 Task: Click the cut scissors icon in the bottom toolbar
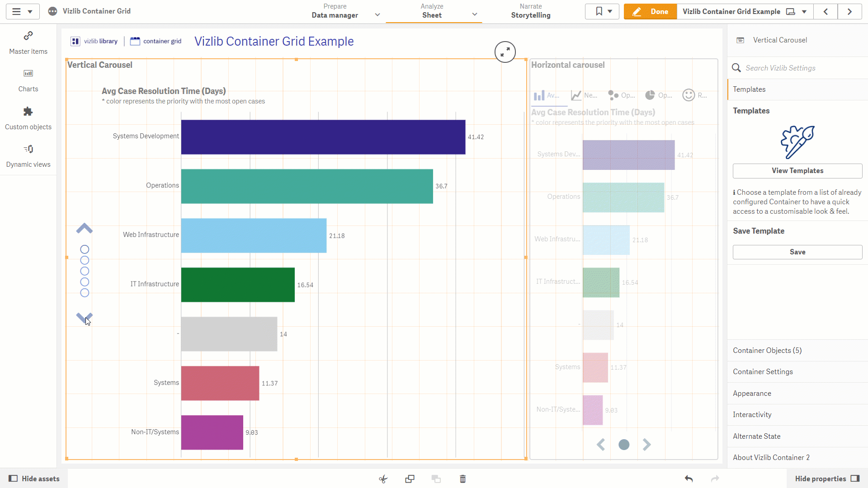(383, 479)
